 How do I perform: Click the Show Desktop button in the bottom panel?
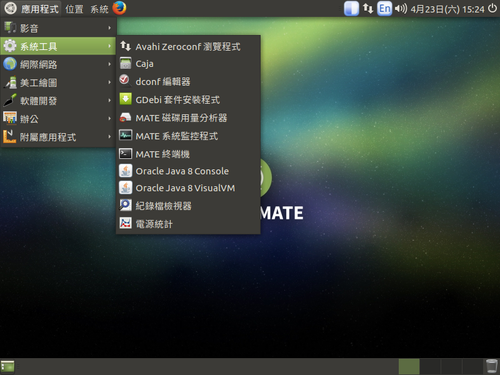[x=7, y=366]
